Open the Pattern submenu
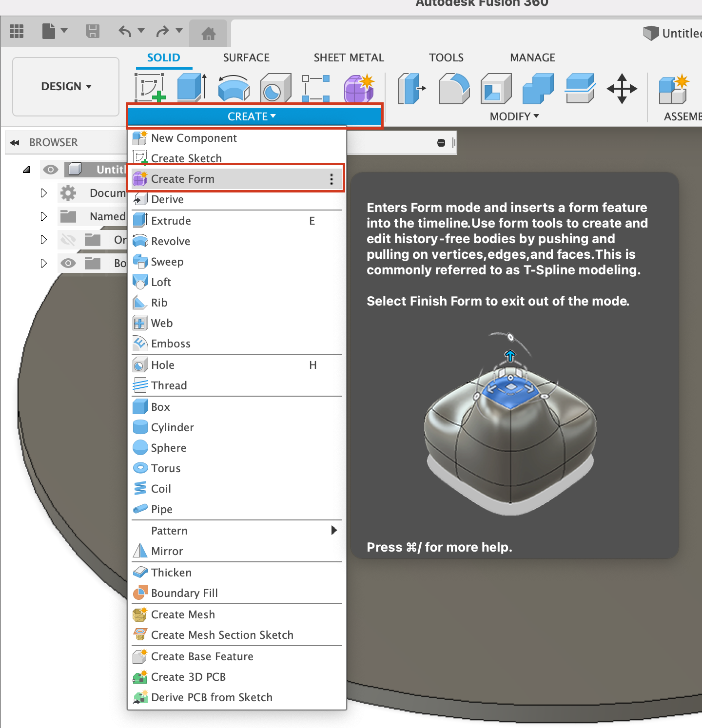This screenshot has width=702, height=728. (169, 531)
